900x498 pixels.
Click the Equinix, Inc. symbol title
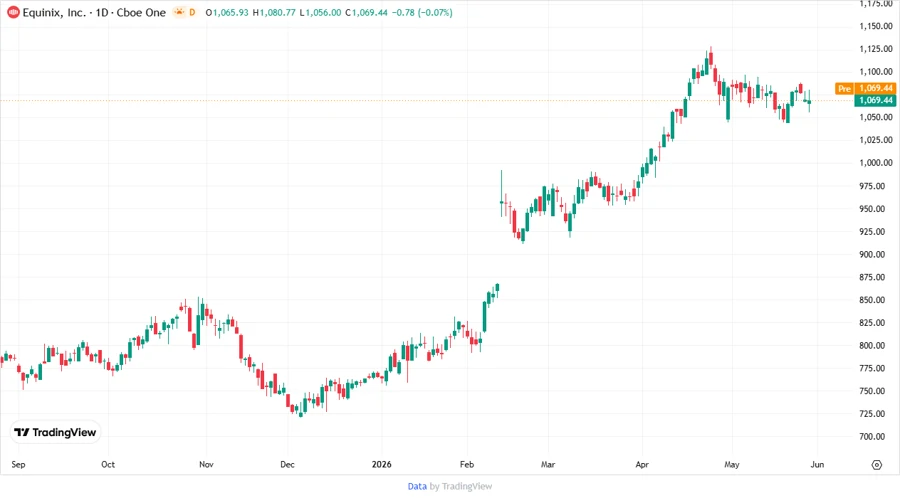pos(55,12)
